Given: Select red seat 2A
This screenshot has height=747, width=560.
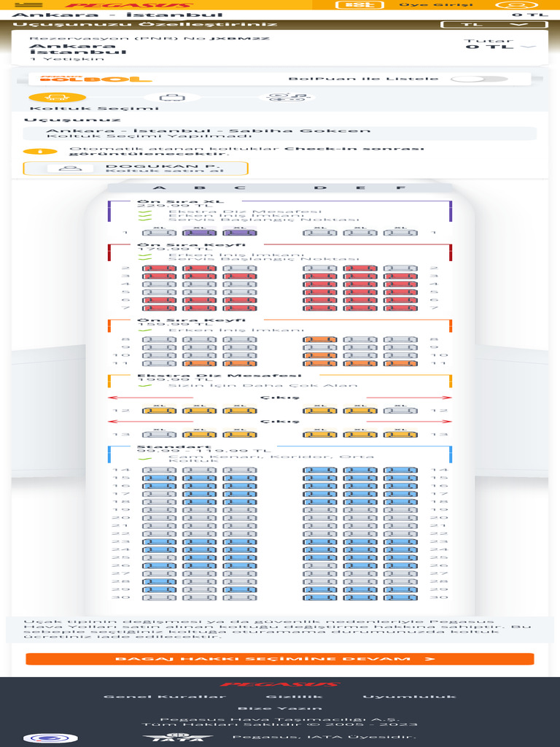Looking at the screenshot, I should pyautogui.click(x=160, y=268).
